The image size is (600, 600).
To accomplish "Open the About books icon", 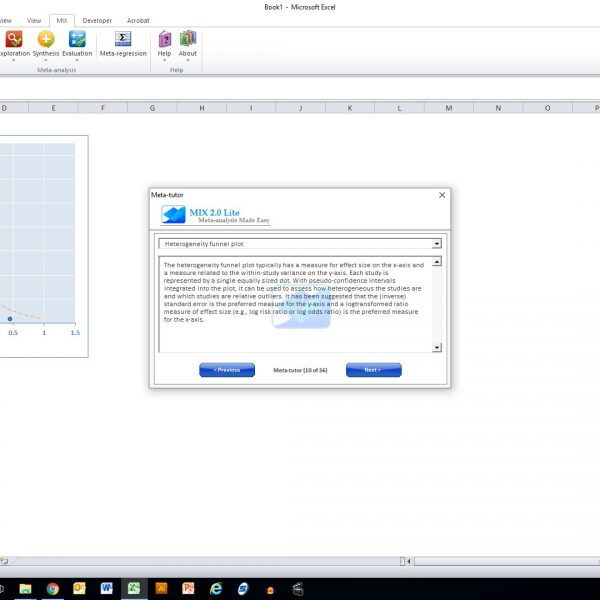I will coord(188,39).
